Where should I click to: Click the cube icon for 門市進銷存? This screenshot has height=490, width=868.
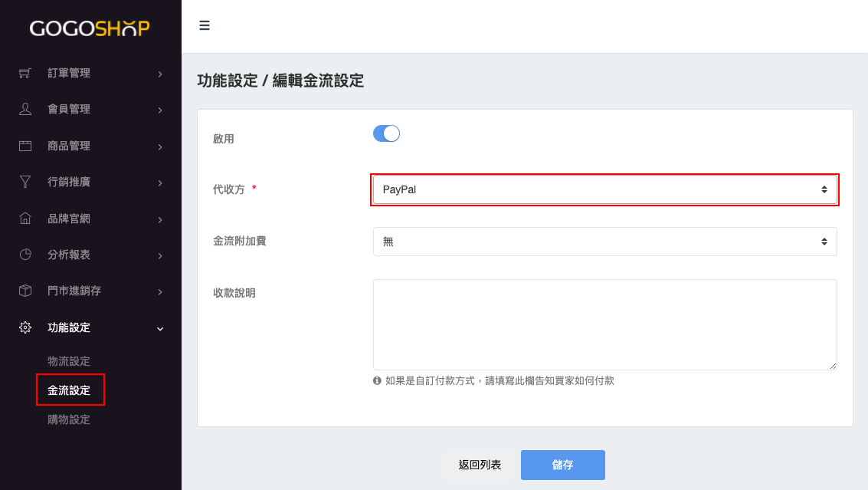(x=25, y=291)
